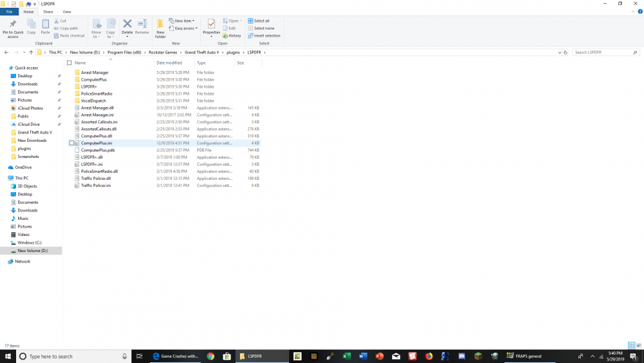Click Select all in ribbon
This screenshot has height=363, width=644.
click(259, 21)
